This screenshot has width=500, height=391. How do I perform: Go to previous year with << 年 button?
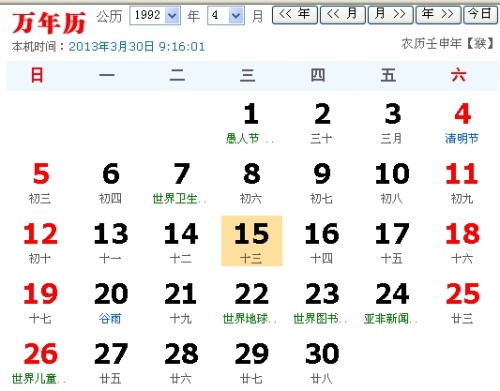[x=295, y=15]
